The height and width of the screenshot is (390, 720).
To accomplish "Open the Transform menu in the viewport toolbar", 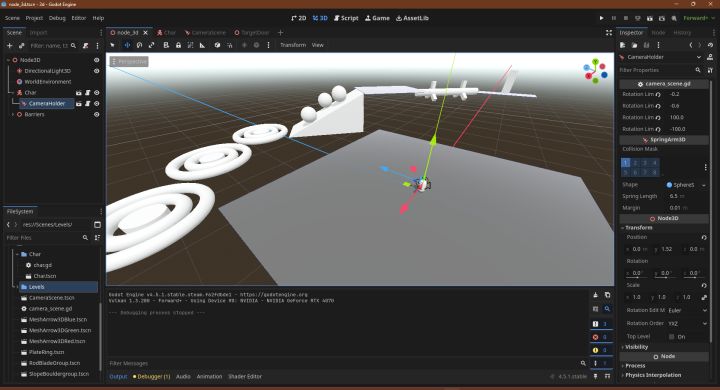I will 293,45.
